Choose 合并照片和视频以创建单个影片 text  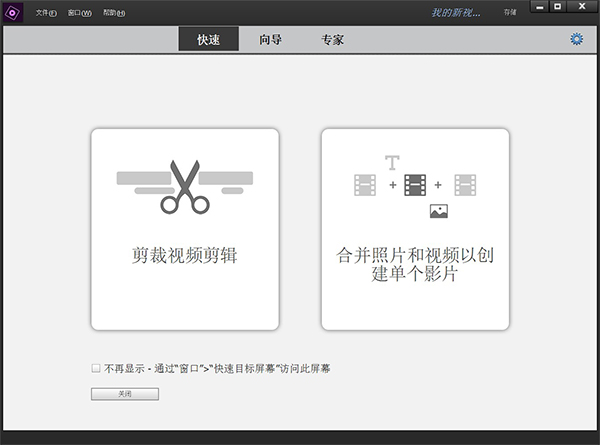415,264
